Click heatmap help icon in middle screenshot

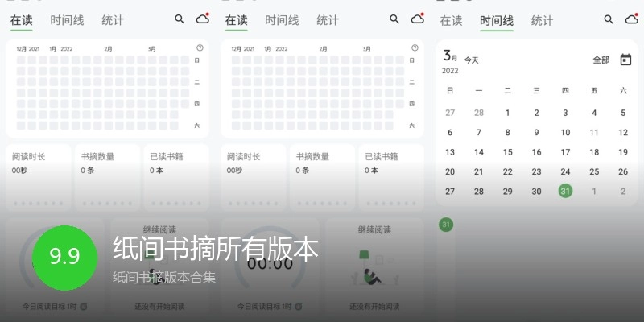click(x=415, y=48)
